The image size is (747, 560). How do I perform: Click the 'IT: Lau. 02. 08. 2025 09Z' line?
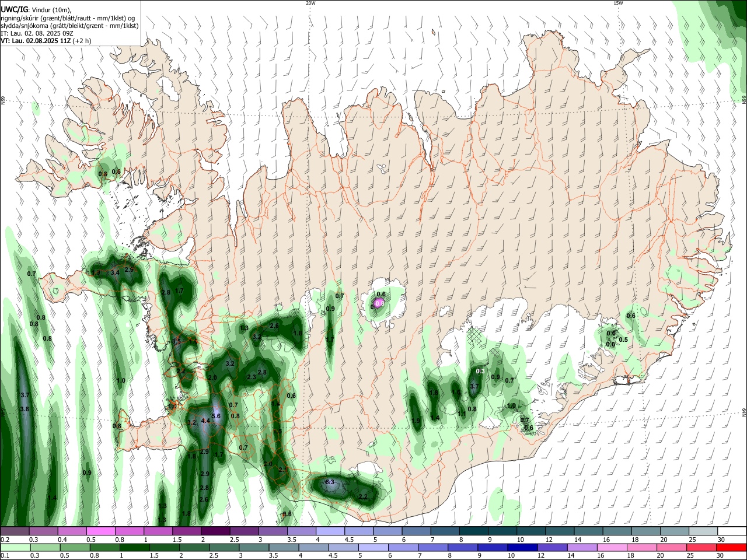click(36, 33)
